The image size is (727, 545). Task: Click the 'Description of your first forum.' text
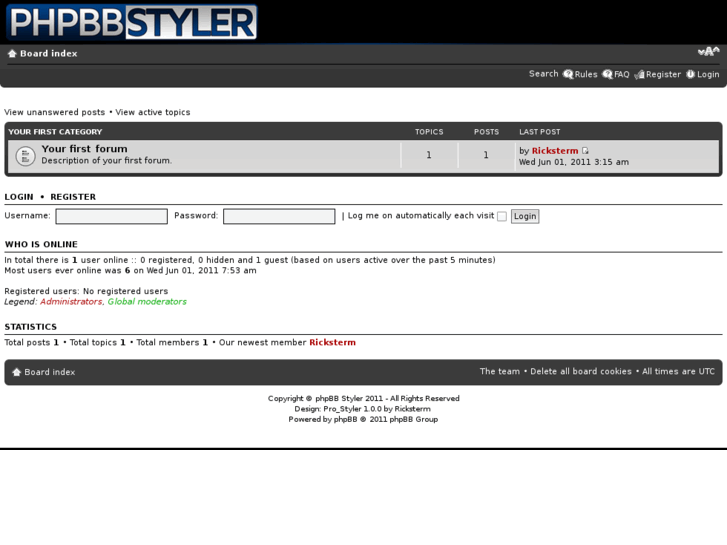pos(107,160)
